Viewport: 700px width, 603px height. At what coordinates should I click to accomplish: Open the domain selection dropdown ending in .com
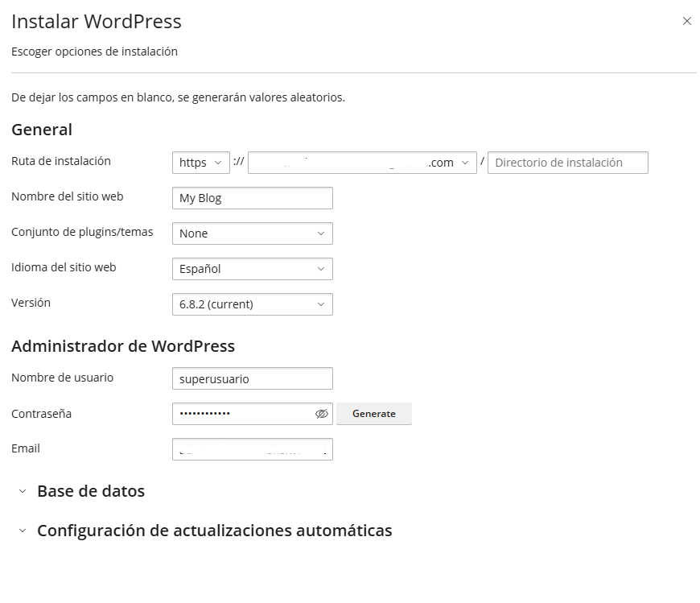coord(361,163)
